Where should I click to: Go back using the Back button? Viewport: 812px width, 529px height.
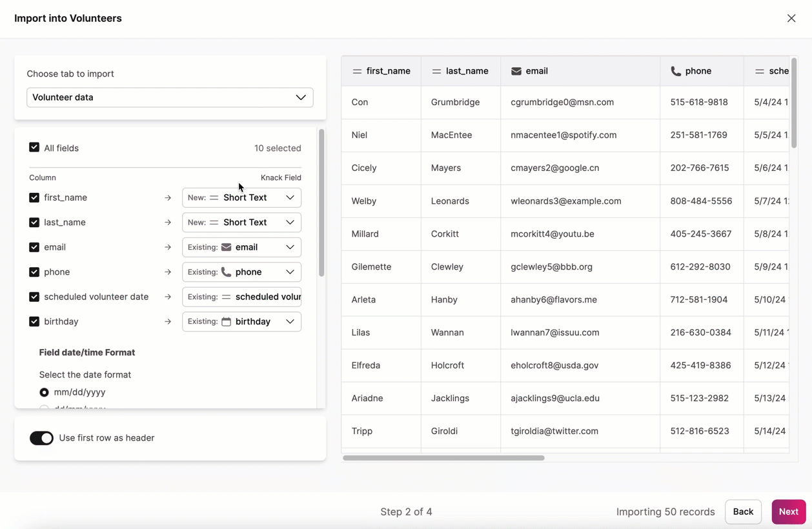click(743, 512)
